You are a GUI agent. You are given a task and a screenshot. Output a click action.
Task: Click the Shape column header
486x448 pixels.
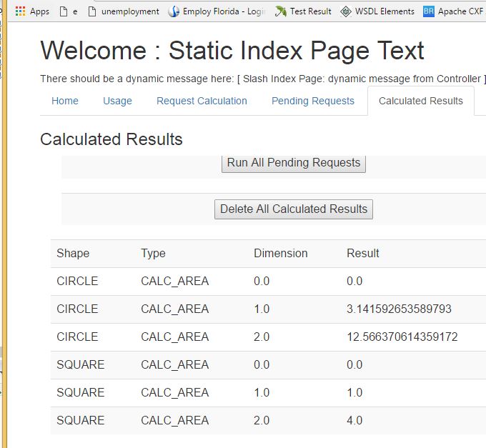[73, 253]
